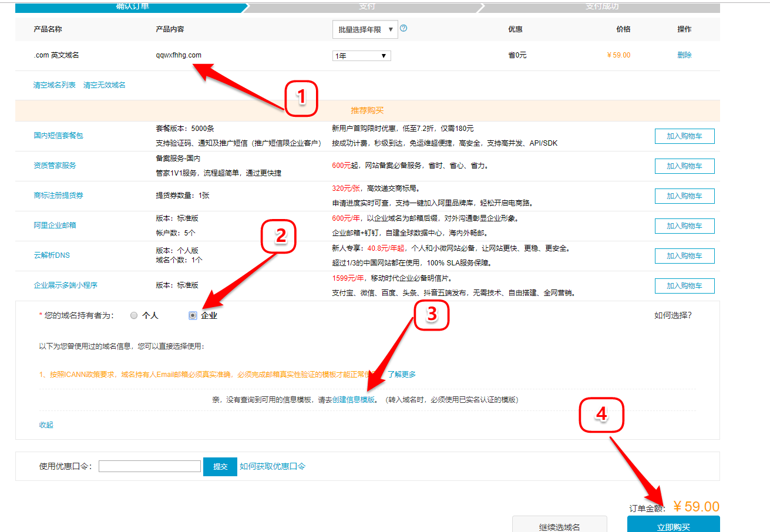
Task: Open 云解析DNS product link
Action: pos(52,255)
